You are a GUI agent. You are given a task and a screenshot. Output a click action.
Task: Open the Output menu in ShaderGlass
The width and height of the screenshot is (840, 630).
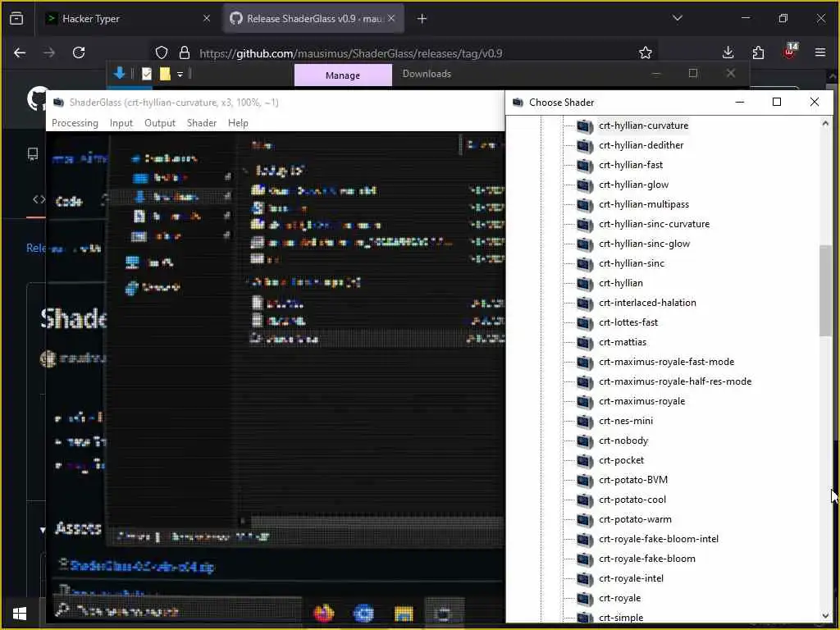pyautogui.click(x=160, y=123)
